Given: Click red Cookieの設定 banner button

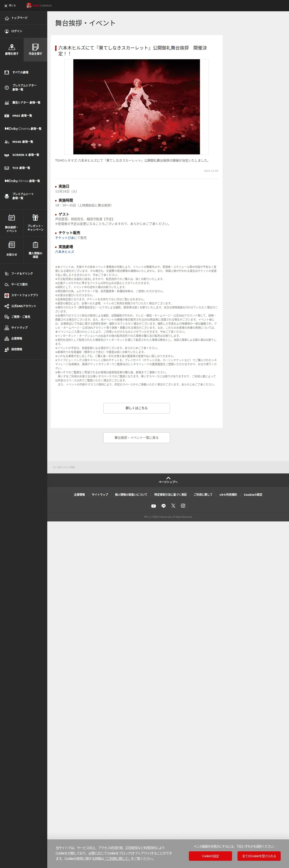Looking at the screenshot, I should [x=210, y=856].
